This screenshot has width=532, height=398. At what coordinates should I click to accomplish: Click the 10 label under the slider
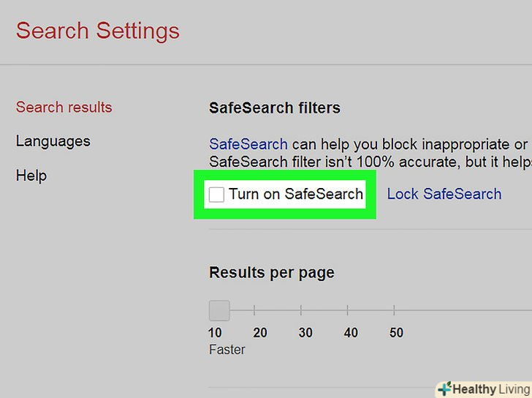point(215,332)
